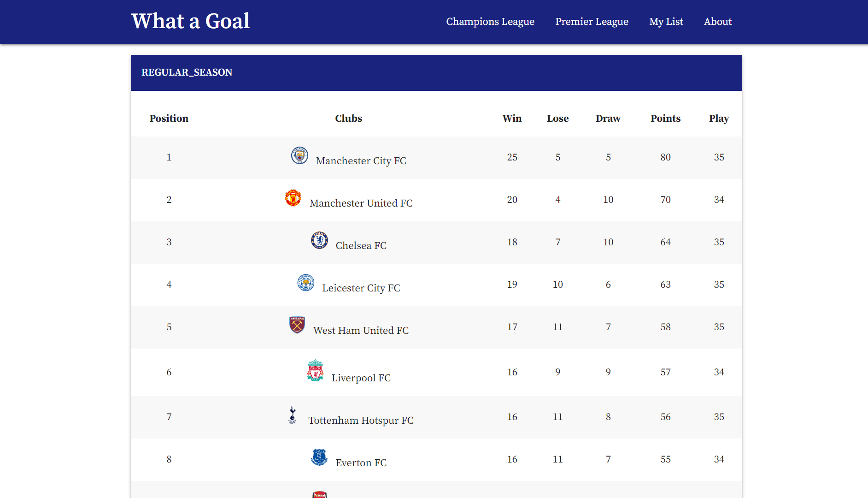
Task: Open the Premier League menu item
Action: coord(592,22)
